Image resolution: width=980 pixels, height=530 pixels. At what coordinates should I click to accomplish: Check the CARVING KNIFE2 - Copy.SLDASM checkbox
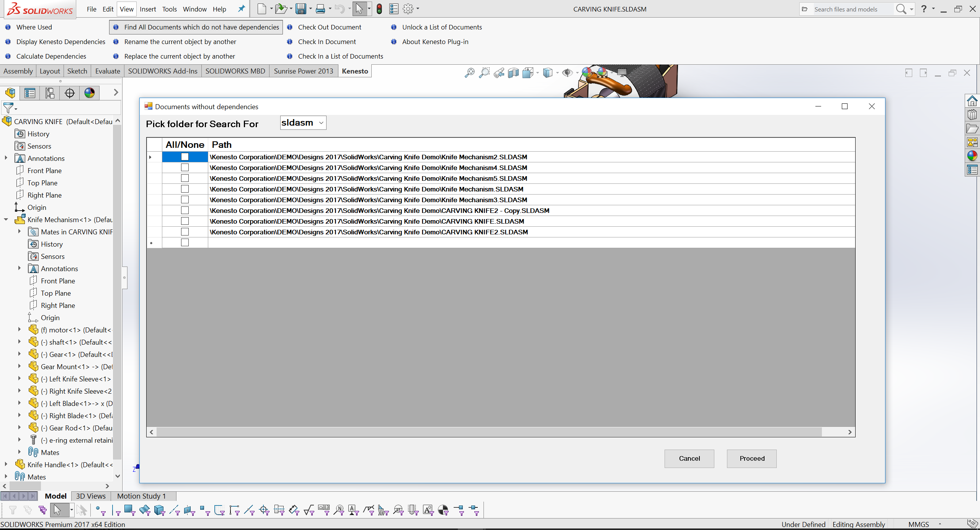[185, 210]
